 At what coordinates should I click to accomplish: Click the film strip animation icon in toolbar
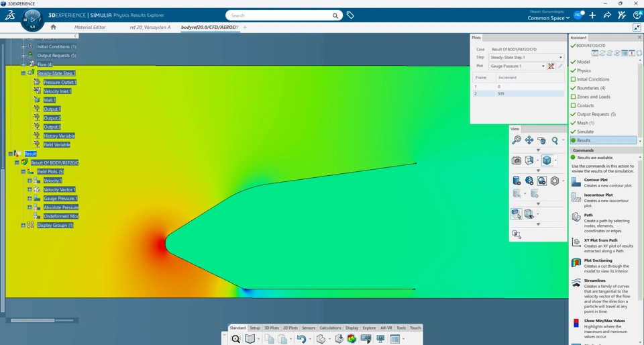coord(366,339)
